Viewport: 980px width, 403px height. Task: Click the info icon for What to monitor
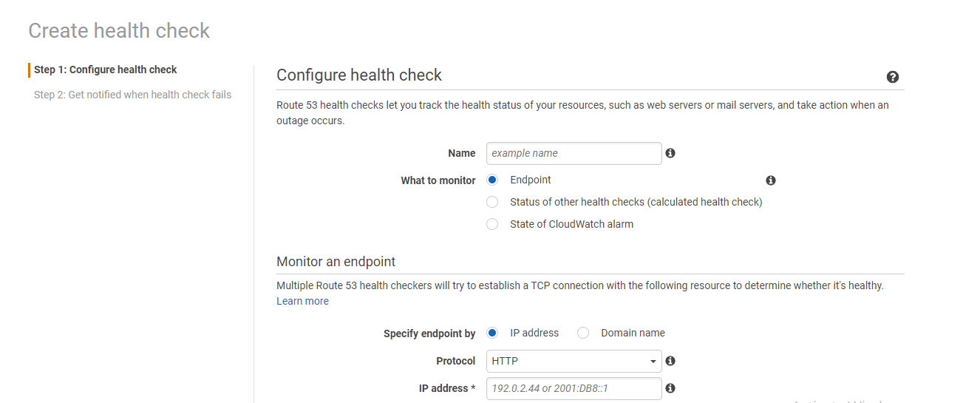click(771, 180)
